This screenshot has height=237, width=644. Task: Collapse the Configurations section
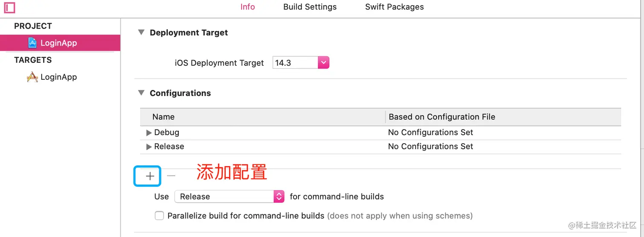coord(141,93)
